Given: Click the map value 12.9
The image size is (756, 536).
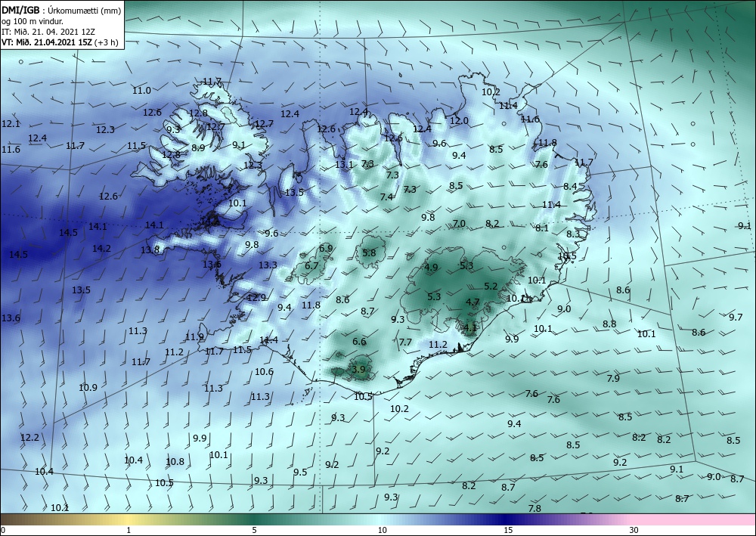Looking at the screenshot, I should coord(256,297).
